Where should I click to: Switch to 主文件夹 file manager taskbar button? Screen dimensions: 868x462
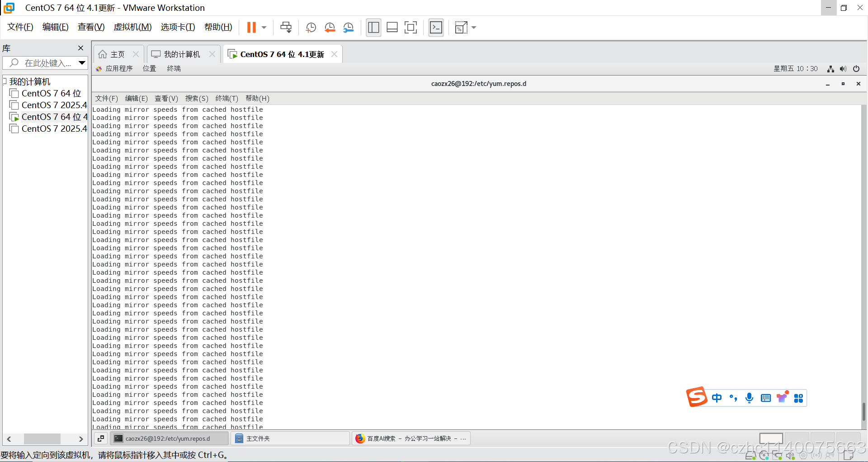(x=290, y=438)
